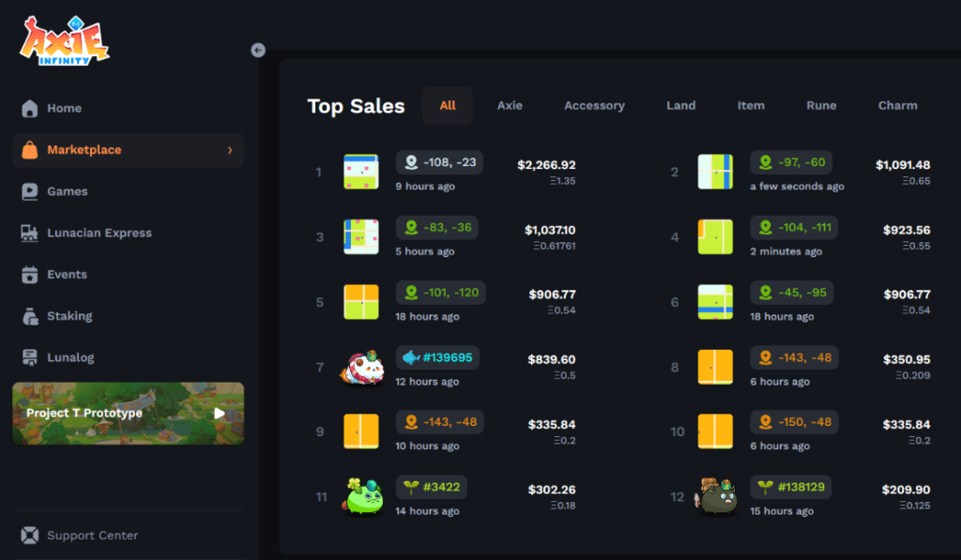Open the Charm tab
This screenshot has width=961, height=560.
pos(897,105)
